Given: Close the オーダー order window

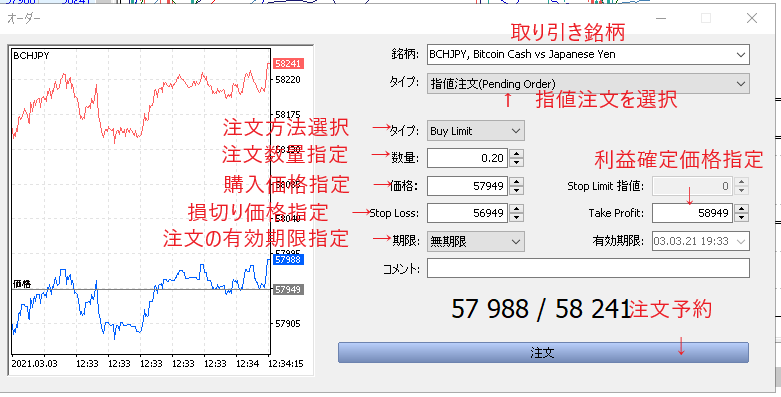Looking at the screenshot, I should (x=752, y=18).
